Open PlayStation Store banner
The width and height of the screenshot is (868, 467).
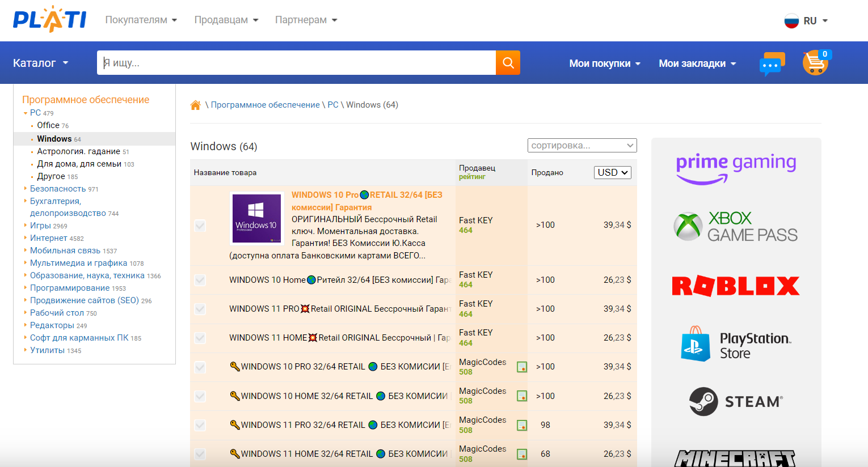pyautogui.click(x=736, y=344)
